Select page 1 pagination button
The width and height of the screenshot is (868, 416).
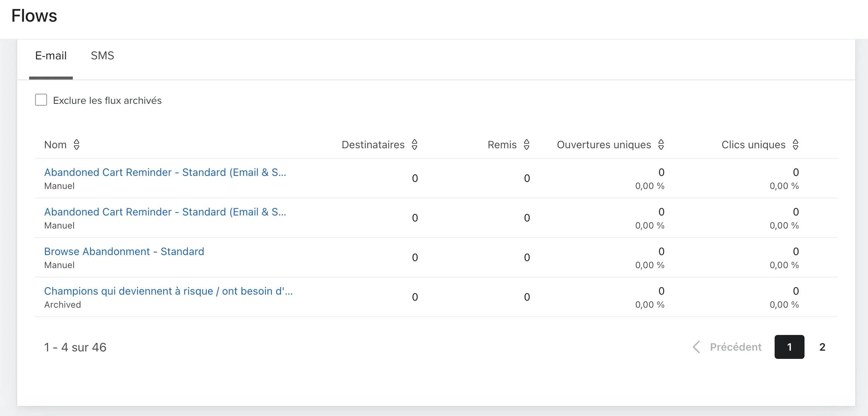[x=790, y=347]
